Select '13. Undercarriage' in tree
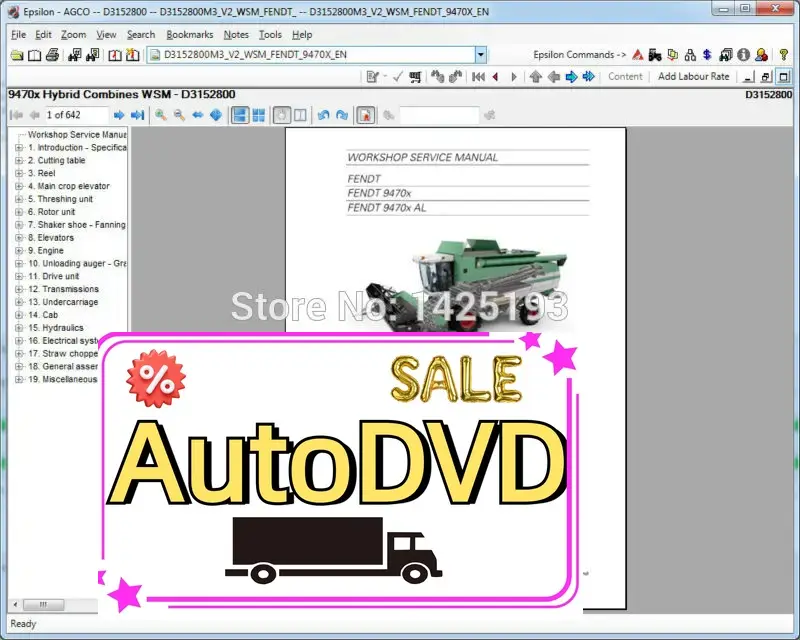 [x=63, y=302]
